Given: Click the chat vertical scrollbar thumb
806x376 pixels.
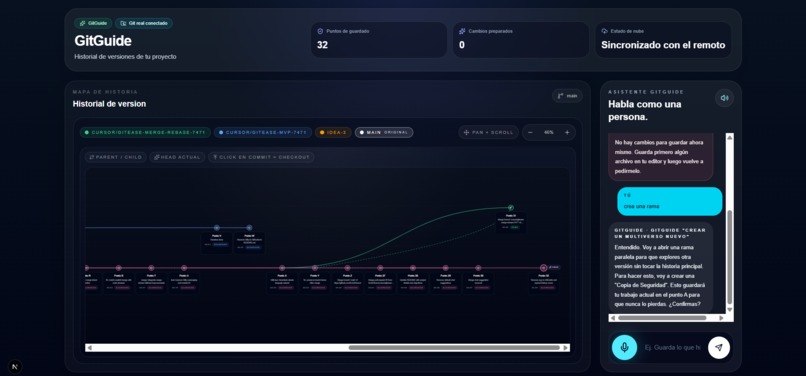Looking at the screenshot, I should [729, 257].
